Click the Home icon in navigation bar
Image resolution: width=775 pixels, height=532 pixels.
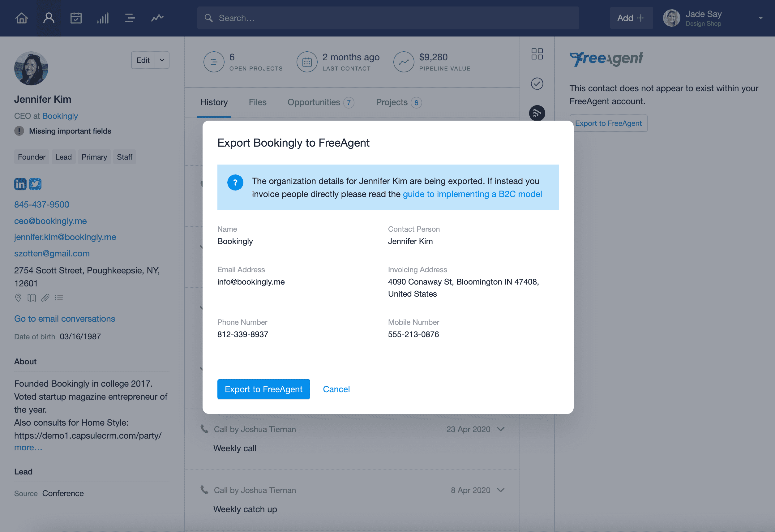[22, 17]
